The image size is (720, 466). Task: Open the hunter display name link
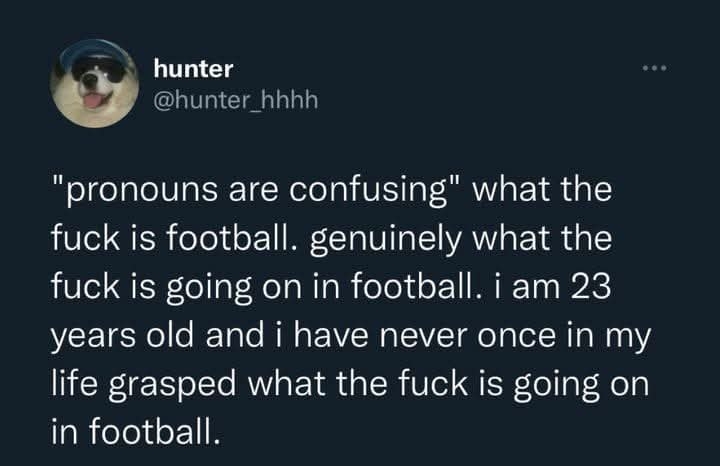point(194,69)
